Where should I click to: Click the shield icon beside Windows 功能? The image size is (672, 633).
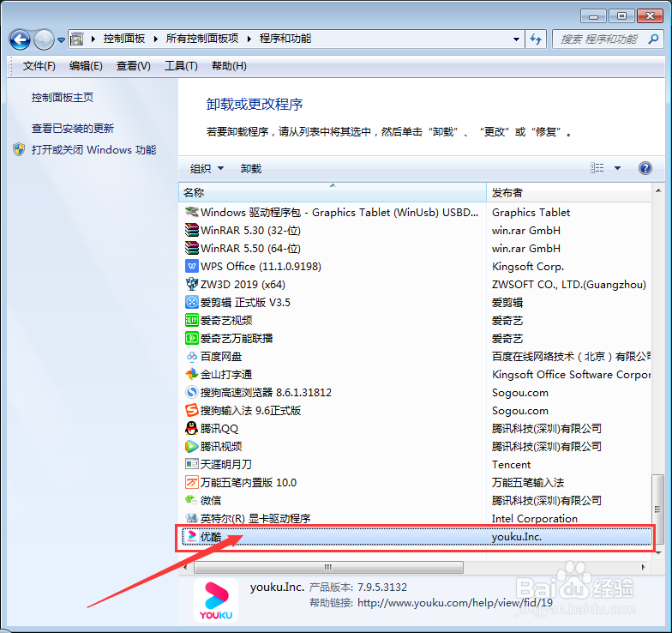(x=19, y=149)
